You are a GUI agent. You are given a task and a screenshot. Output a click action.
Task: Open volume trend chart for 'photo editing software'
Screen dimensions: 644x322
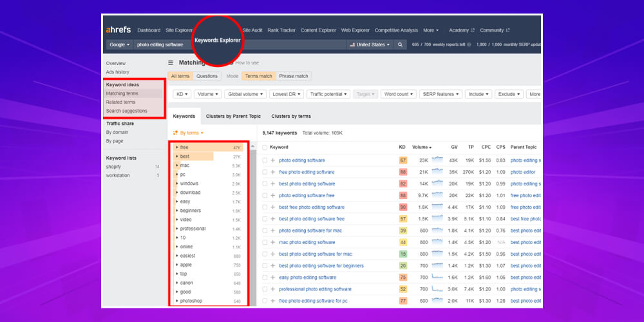(x=437, y=160)
